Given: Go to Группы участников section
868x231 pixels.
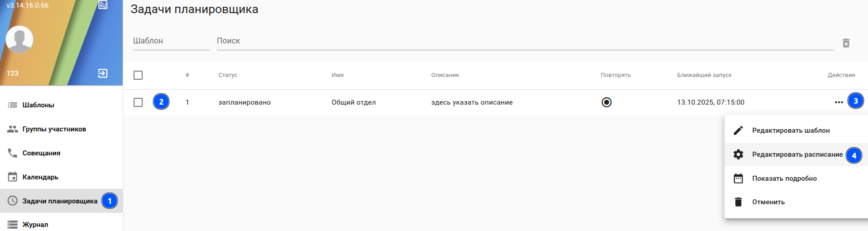Looking at the screenshot, I should [x=54, y=129].
